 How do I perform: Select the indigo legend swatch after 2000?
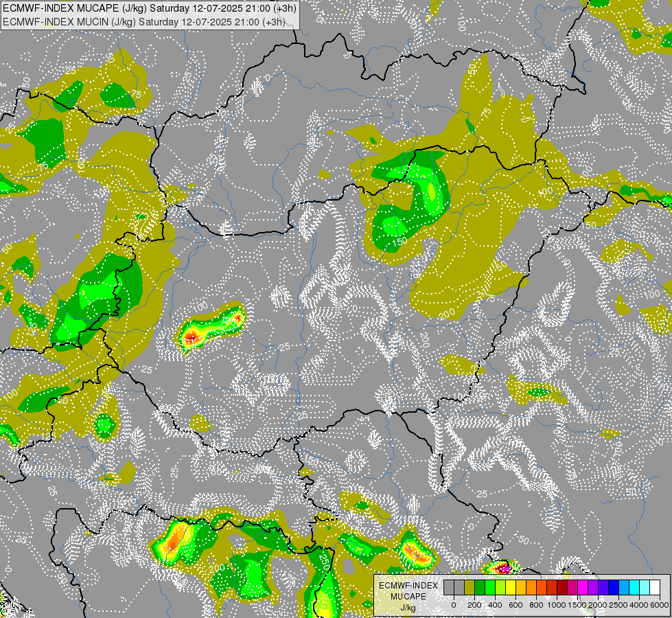coord(604,588)
